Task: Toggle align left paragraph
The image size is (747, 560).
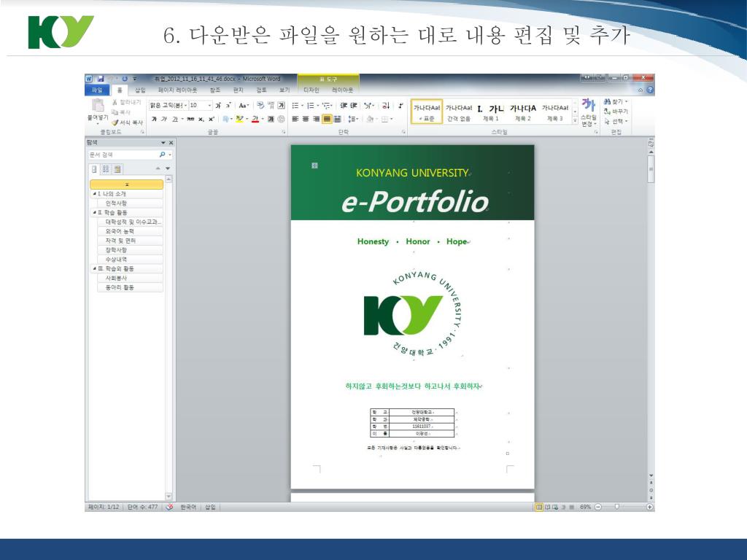Action: pos(295,119)
